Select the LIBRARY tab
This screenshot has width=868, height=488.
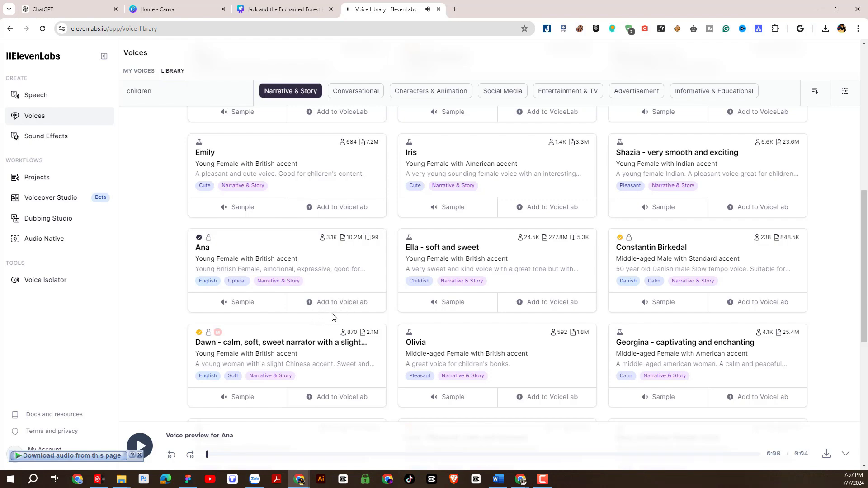173,71
